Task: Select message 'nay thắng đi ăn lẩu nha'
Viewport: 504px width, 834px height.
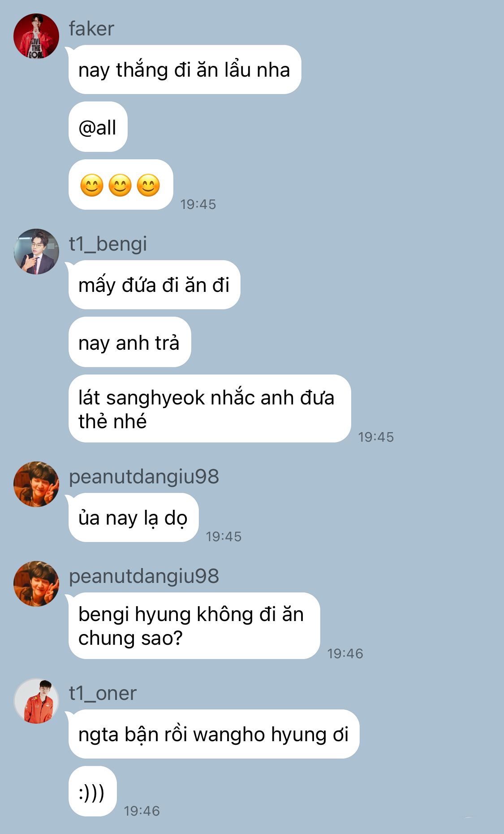Action: [185, 69]
